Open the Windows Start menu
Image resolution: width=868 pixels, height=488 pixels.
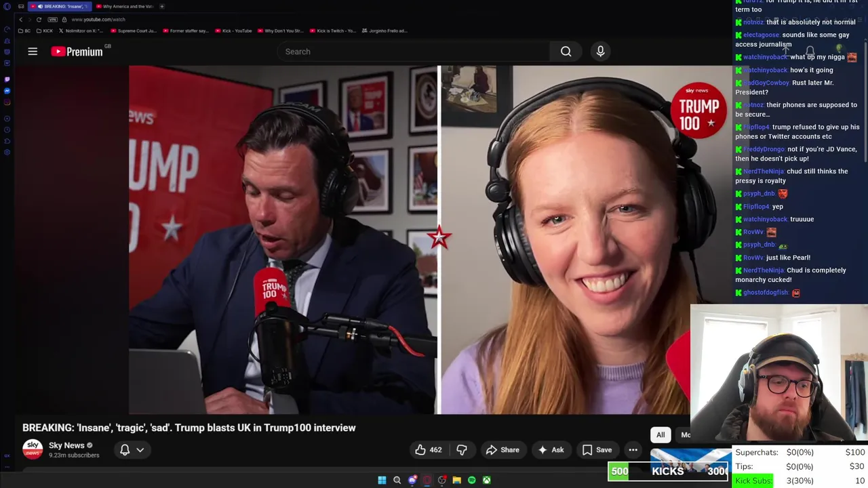point(382,481)
